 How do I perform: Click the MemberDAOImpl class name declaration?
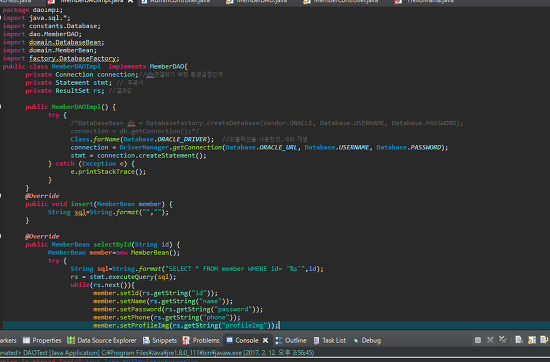pos(76,66)
